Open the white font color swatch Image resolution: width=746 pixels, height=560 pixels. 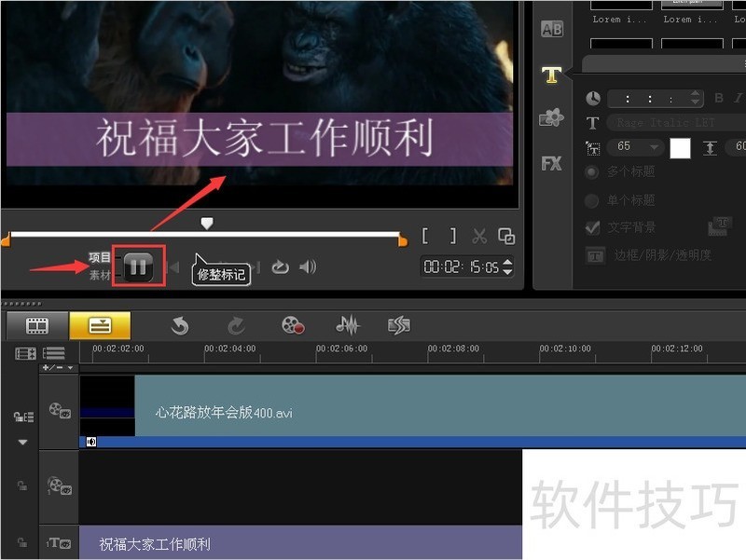tap(680, 148)
